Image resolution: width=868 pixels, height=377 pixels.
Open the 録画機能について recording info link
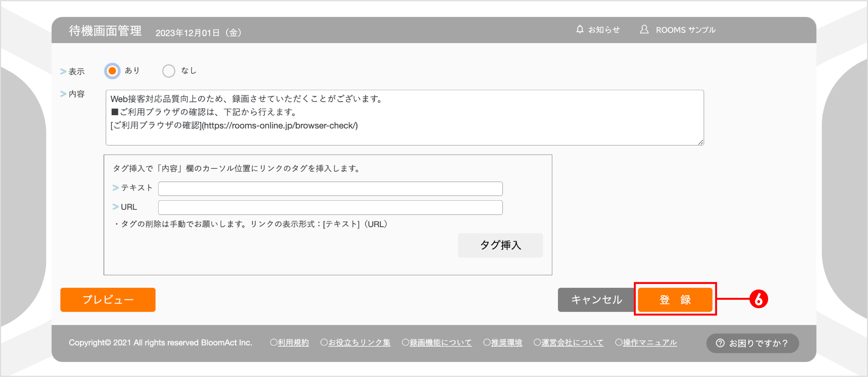[x=440, y=343]
